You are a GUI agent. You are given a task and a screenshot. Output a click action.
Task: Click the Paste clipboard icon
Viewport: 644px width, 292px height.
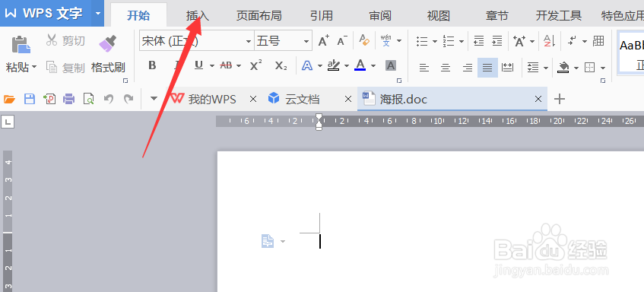(x=21, y=44)
